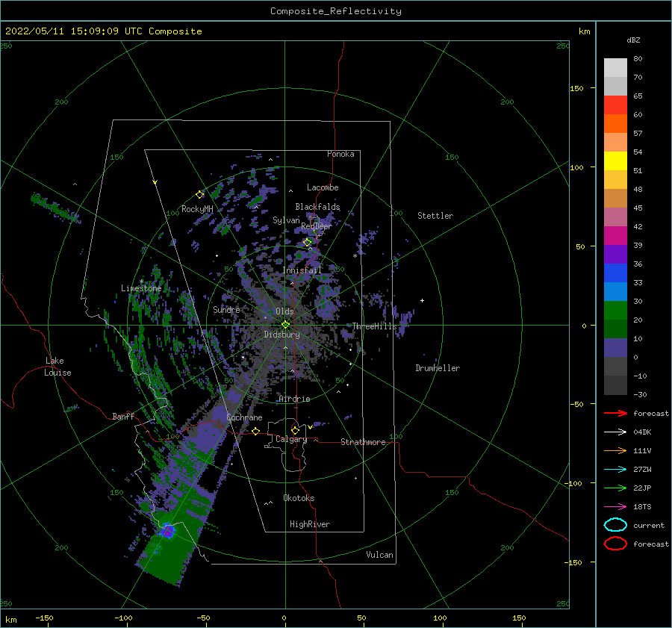Click the 150 tick label on right axis

576,88
